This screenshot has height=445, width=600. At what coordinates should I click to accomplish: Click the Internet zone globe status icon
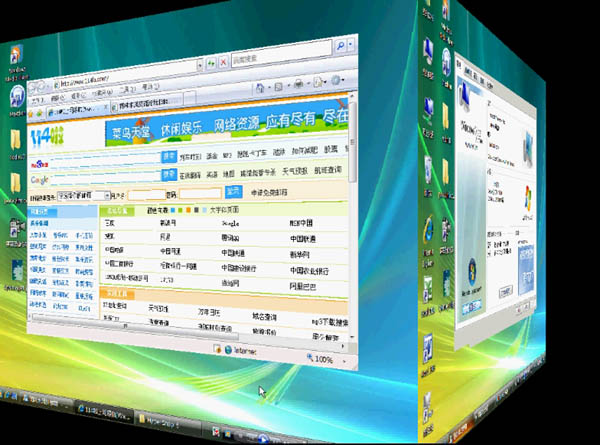click(x=228, y=350)
